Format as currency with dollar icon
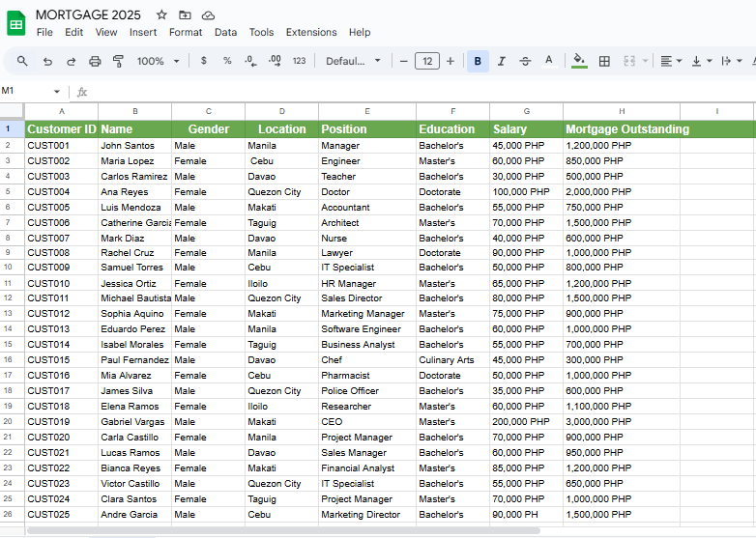Screen dimensions: 756x538 pyautogui.click(x=203, y=61)
